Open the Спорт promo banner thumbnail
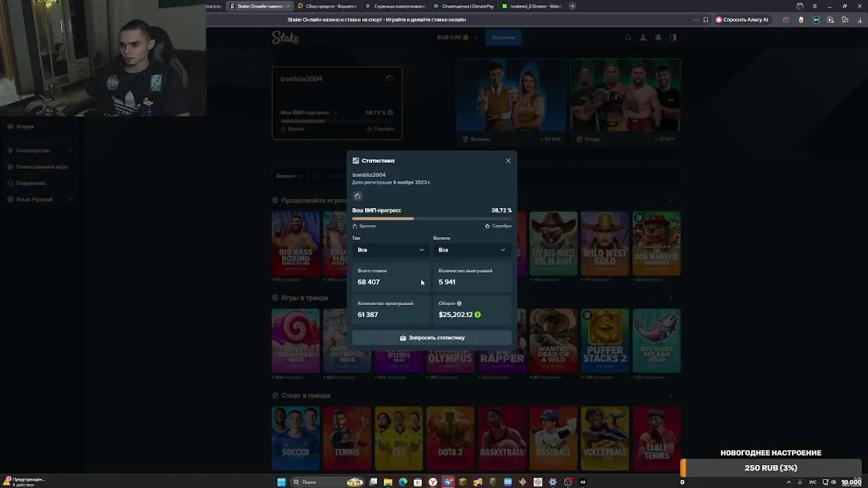This screenshot has width=868, height=488. coord(625,102)
